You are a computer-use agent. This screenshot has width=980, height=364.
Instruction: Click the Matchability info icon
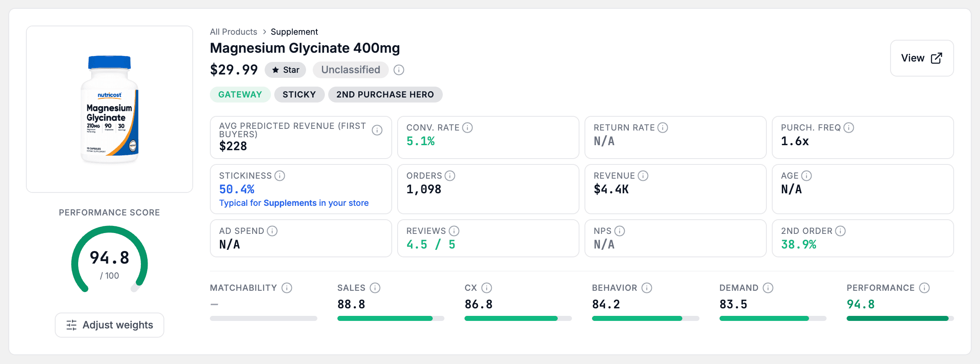[287, 288]
